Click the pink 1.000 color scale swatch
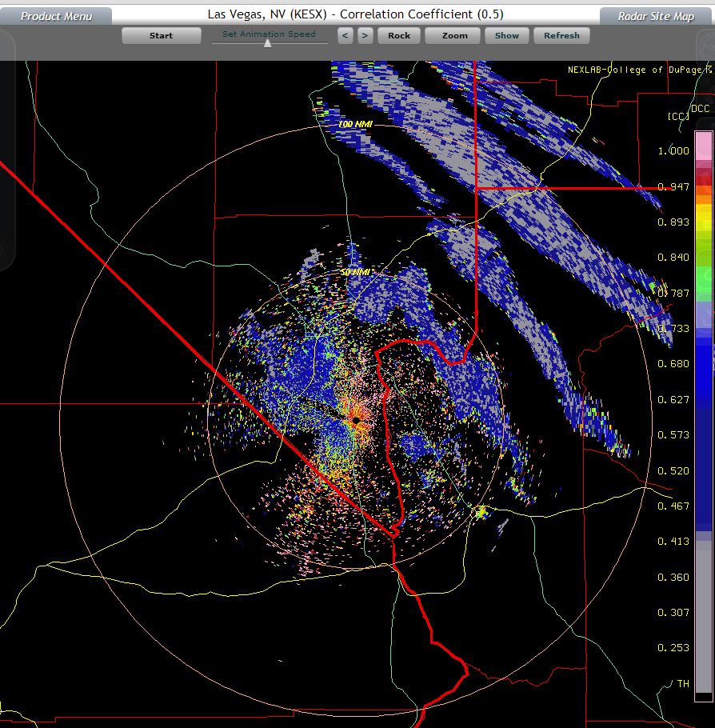This screenshot has height=728, width=715. (703, 142)
